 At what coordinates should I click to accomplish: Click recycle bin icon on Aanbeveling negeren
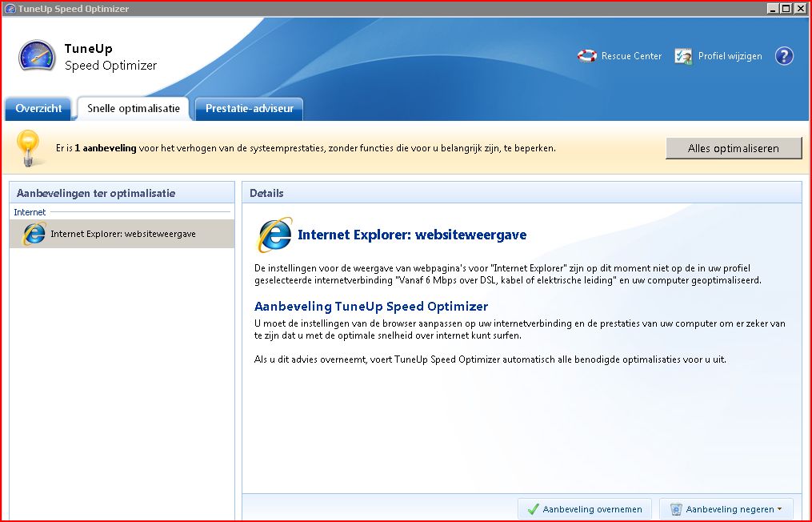[676, 509]
